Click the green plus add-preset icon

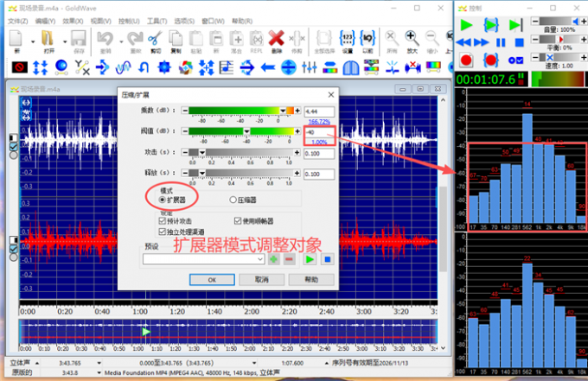click(x=274, y=258)
